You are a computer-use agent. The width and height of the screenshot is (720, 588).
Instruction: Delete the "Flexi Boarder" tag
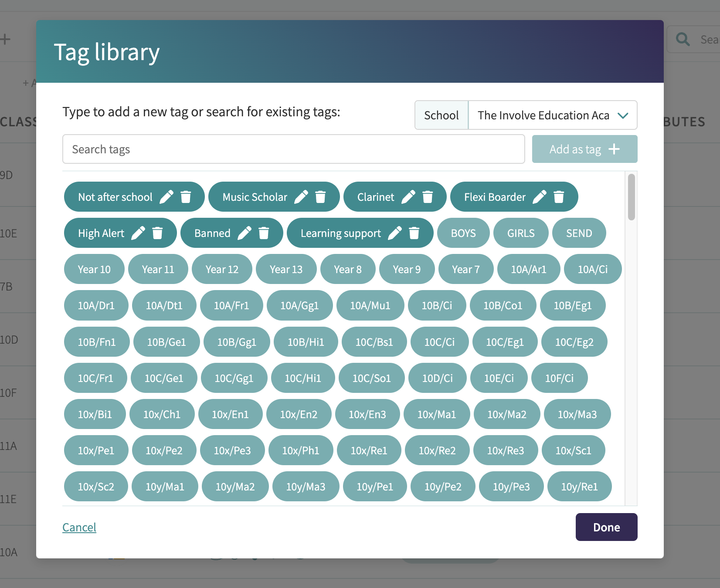click(558, 197)
